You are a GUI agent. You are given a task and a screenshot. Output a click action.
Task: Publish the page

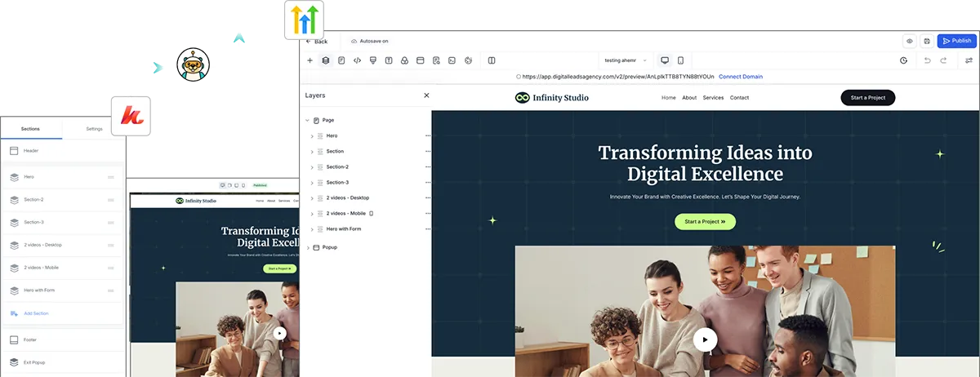(956, 41)
